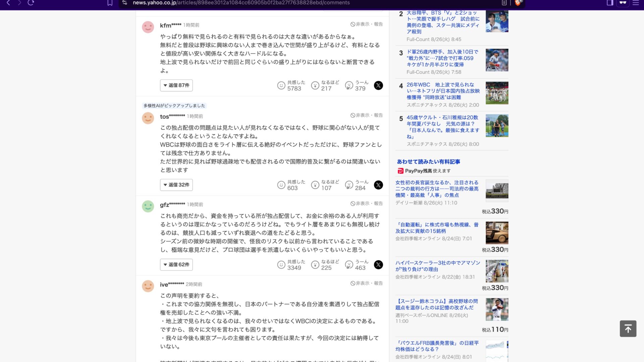Click the browser back arrow
Screen dimensions: 644x362
click(8, 3)
